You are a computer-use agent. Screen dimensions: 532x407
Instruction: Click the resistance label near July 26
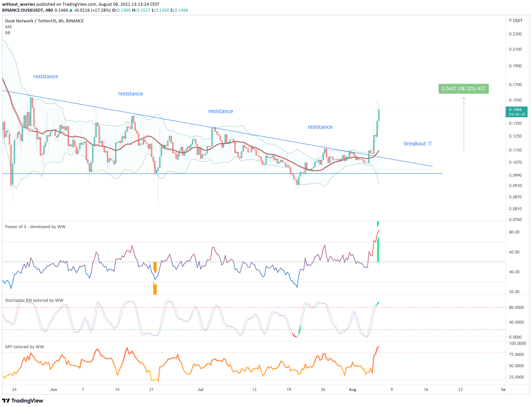click(x=320, y=127)
